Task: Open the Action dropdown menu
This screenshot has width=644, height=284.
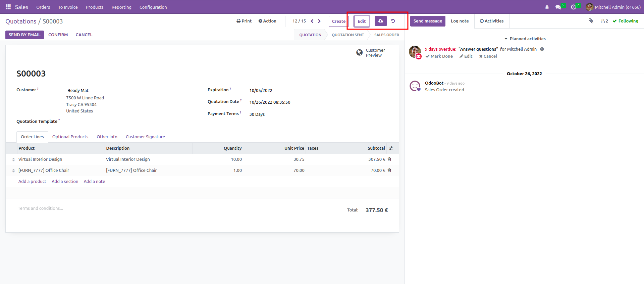Action: pos(267,21)
